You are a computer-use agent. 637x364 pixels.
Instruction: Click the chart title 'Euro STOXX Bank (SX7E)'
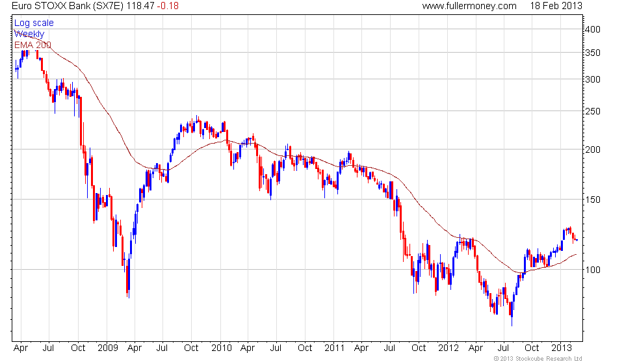pyautogui.click(x=68, y=6)
